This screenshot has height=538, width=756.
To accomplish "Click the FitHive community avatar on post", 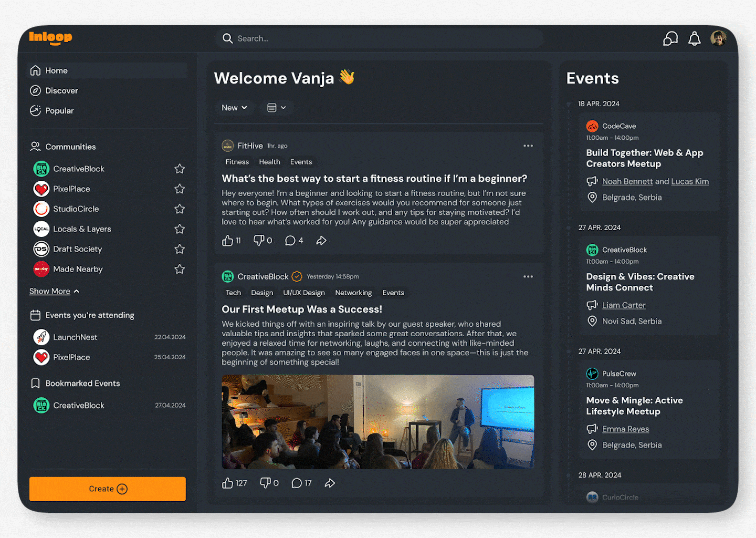I will [228, 146].
